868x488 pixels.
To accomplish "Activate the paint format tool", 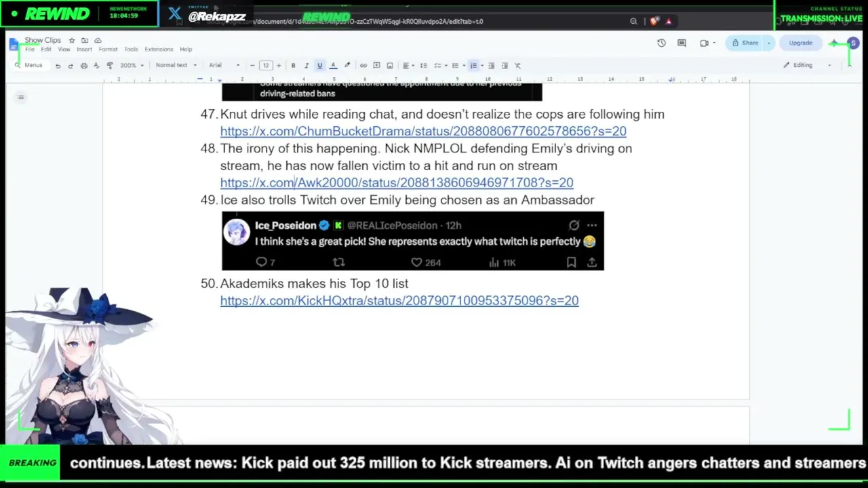I will 108,66.
